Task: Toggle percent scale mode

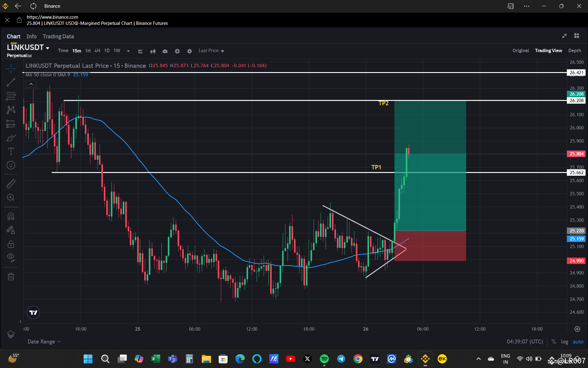Action: [554, 342]
